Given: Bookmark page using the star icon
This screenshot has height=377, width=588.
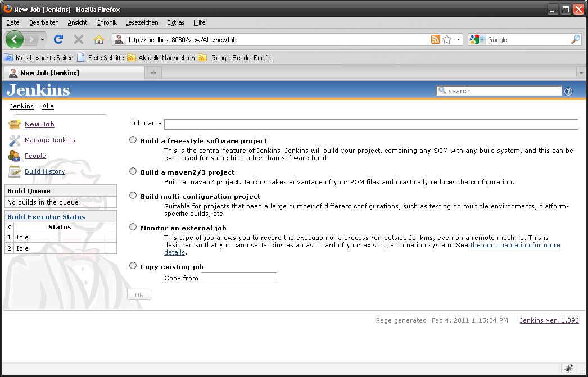Looking at the screenshot, I should coord(447,39).
